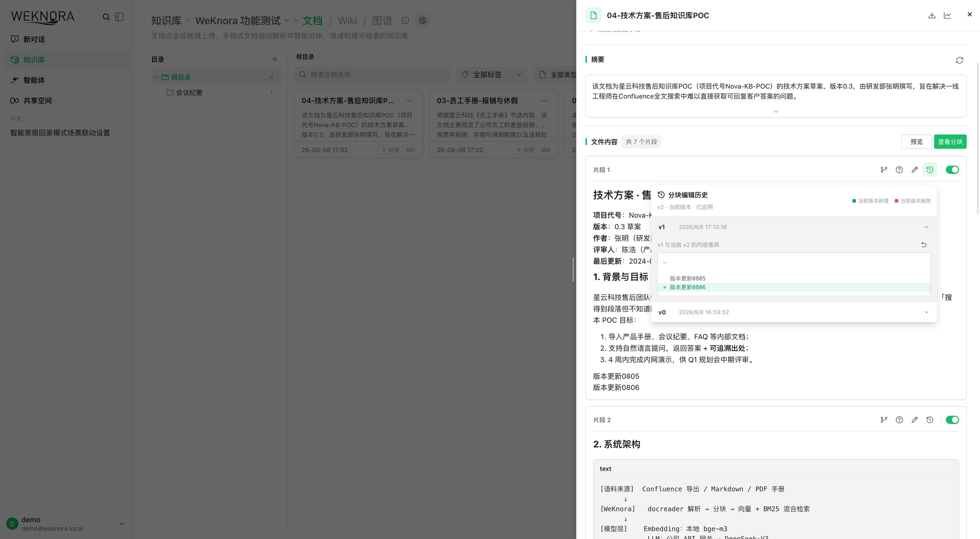Open chat 智能家居回家模式场景联动设置

[60, 133]
